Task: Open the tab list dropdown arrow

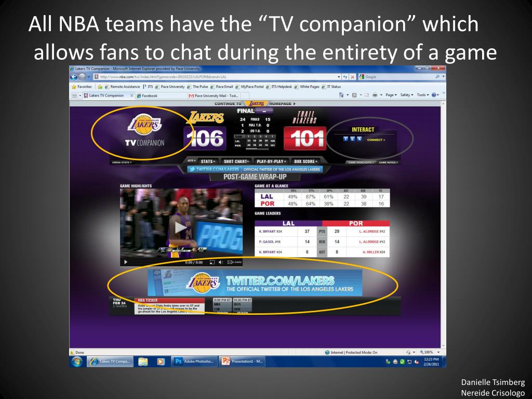Action: pyautogui.click(x=80, y=96)
